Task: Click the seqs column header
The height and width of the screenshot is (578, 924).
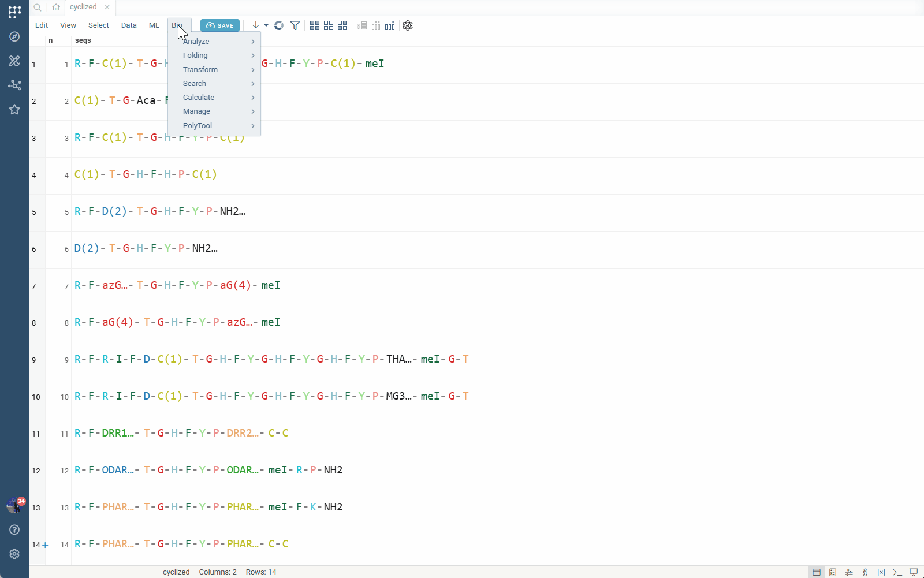Action: click(83, 40)
